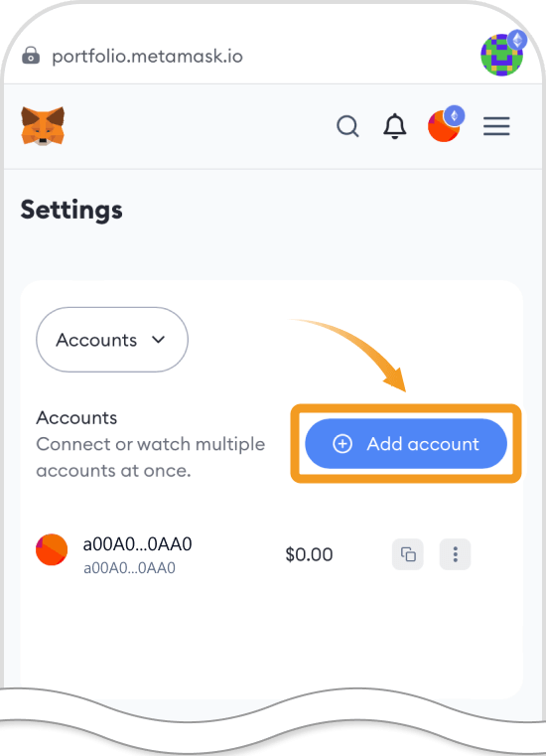
Task: Open notifications bell icon
Action: click(x=395, y=126)
